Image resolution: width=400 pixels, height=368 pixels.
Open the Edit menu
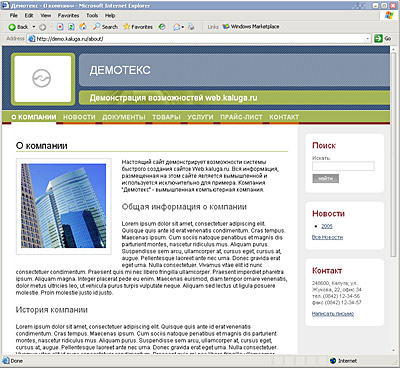[29, 15]
